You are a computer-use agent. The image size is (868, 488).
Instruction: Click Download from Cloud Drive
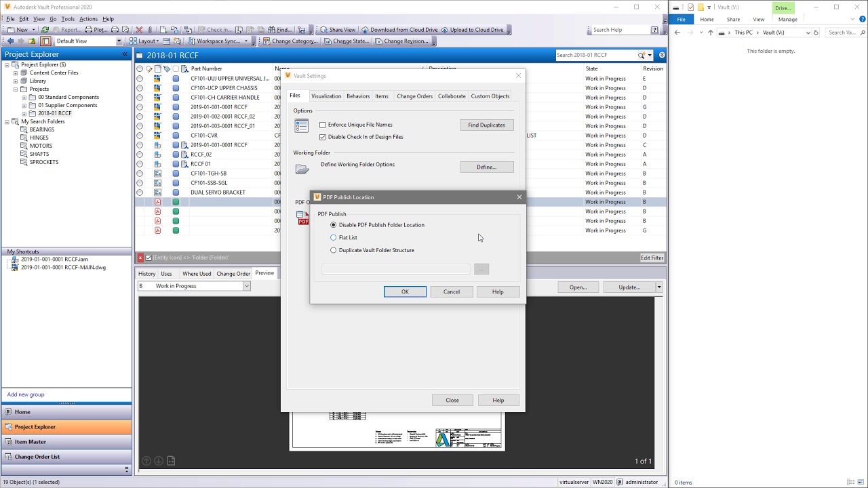pyautogui.click(x=399, y=30)
